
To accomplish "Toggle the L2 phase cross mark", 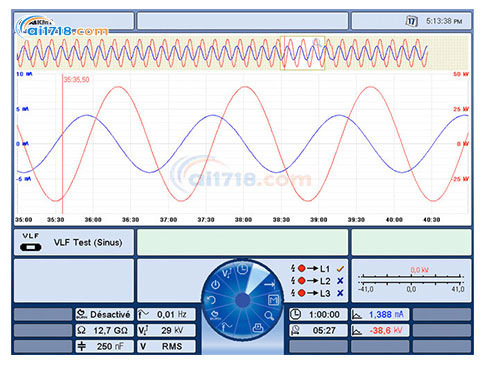I will coord(340,281).
